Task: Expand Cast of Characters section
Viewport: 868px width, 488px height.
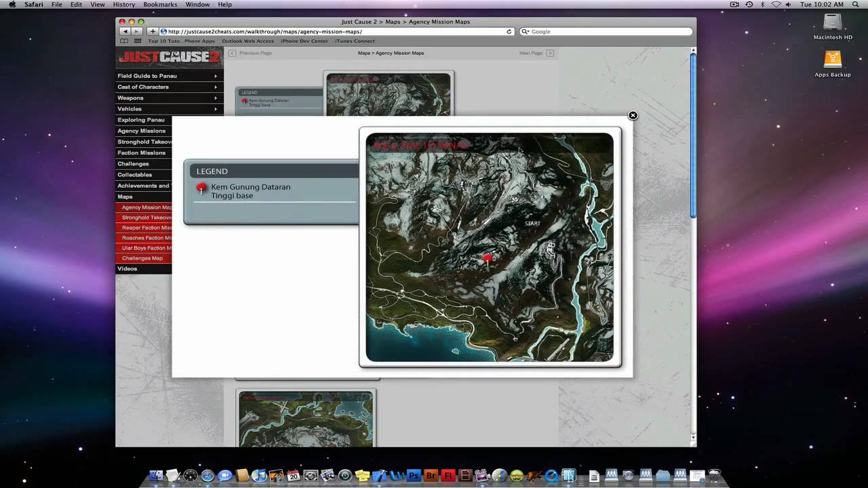Action: (170, 87)
